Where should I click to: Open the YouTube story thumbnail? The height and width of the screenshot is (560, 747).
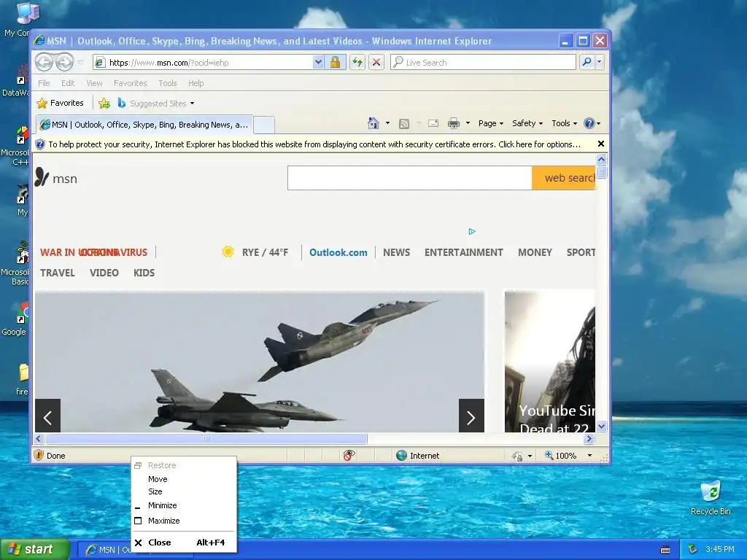coord(550,362)
